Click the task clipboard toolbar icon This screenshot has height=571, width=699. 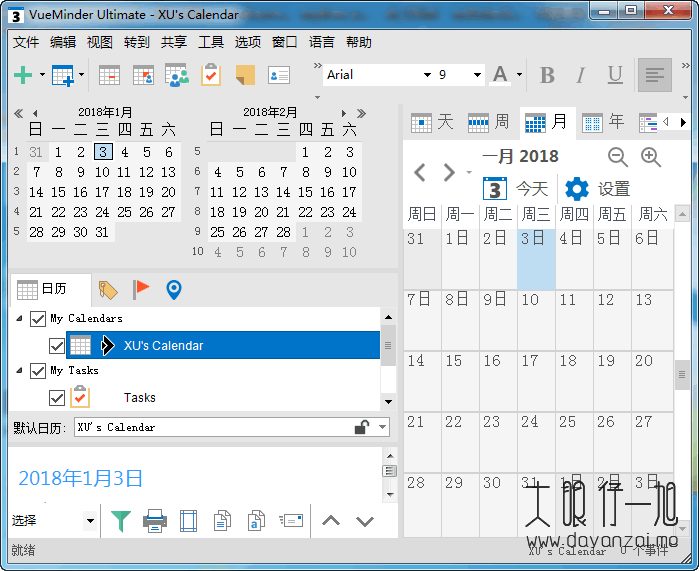[x=211, y=74]
